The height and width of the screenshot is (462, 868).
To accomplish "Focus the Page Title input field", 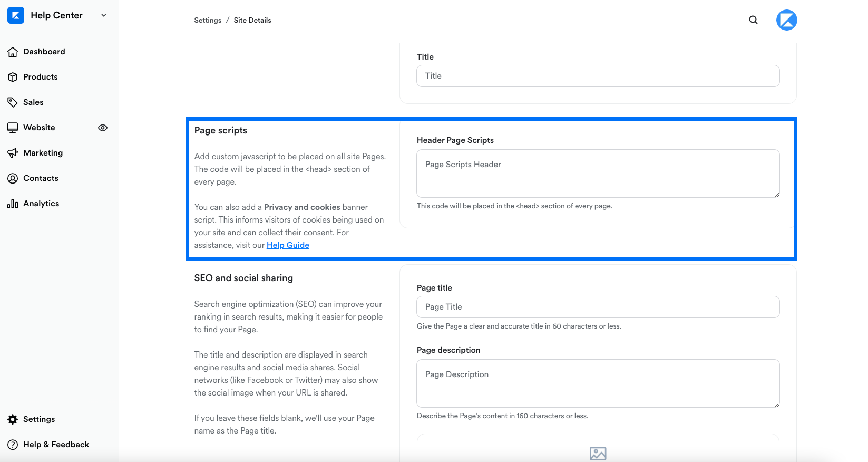I will (598, 307).
